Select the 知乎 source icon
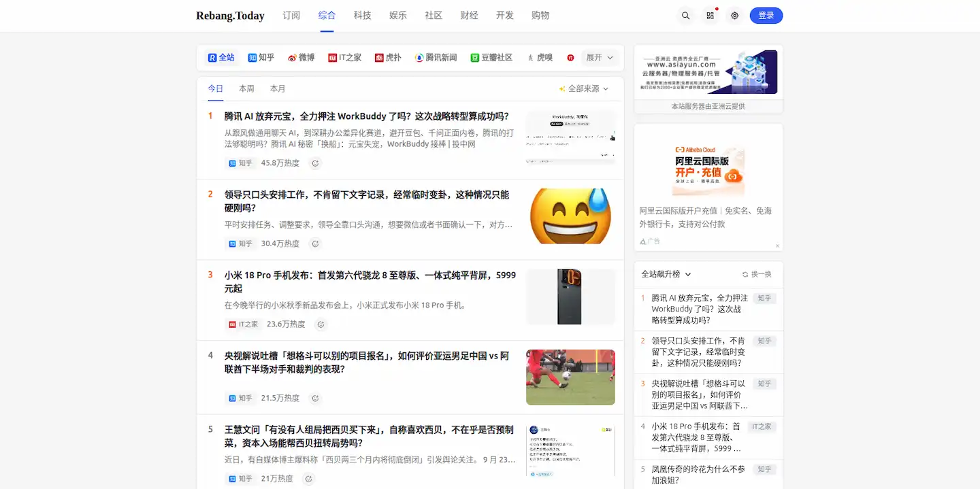The width and height of the screenshot is (980, 489). (261, 58)
